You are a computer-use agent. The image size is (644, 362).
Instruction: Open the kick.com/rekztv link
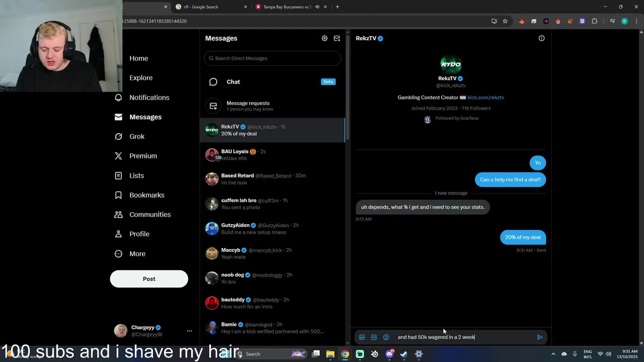[486, 98]
